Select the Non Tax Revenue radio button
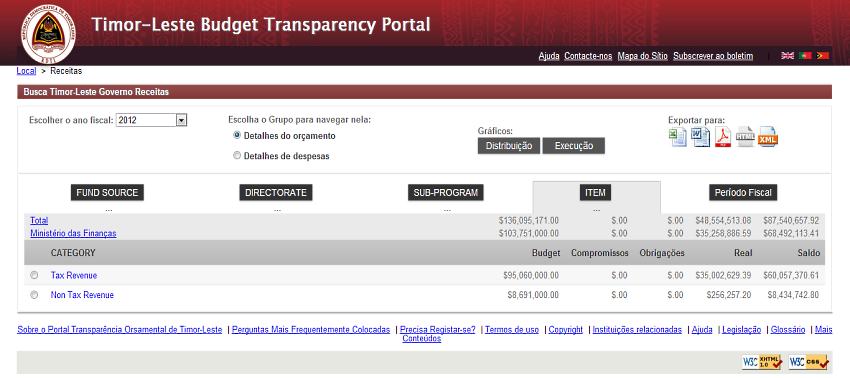Image resolution: width=850 pixels, height=378 pixels. tap(34, 295)
